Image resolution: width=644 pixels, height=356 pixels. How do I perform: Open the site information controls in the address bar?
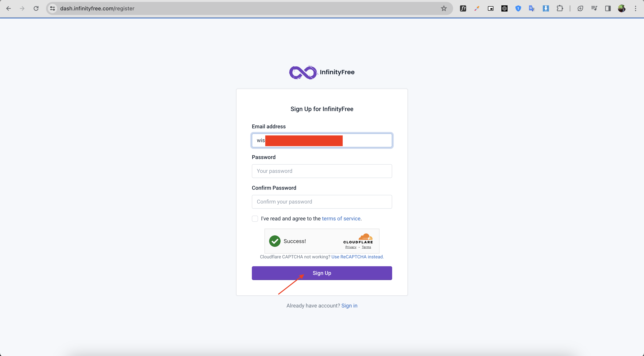53,8
